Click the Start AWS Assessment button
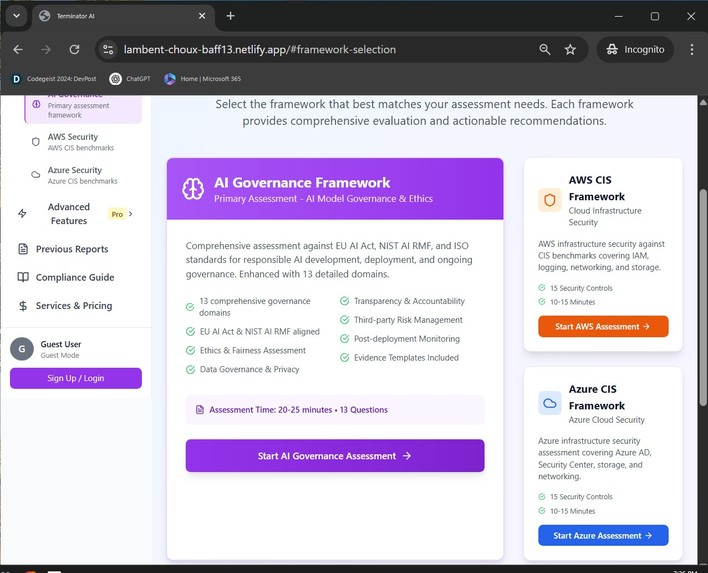708x573 pixels. coord(603,326)
